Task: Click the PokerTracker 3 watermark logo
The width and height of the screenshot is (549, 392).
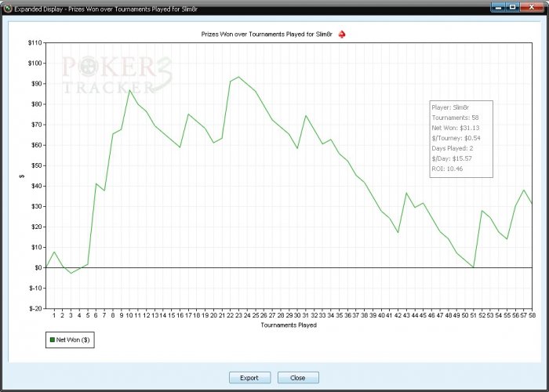Action: [118, 75]
